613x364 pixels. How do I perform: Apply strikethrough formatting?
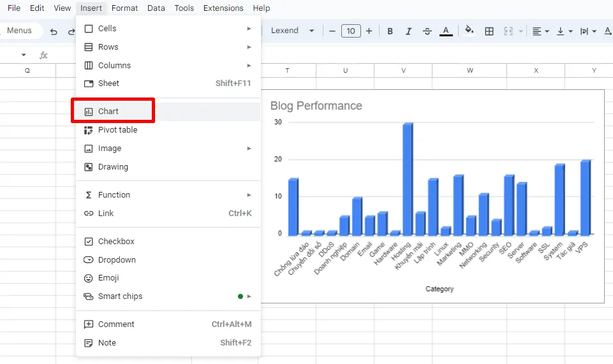427,31
